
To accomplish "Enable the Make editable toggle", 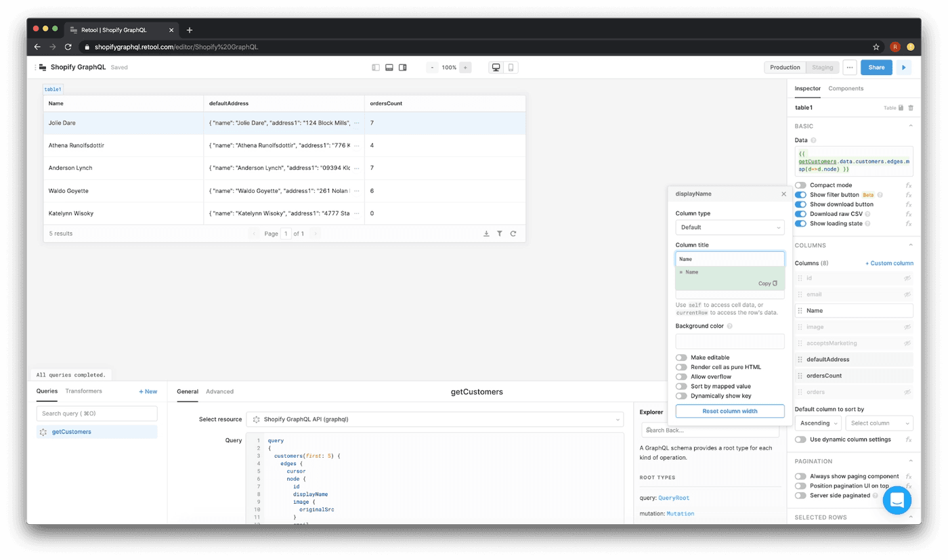I will (x=681, y=358).
